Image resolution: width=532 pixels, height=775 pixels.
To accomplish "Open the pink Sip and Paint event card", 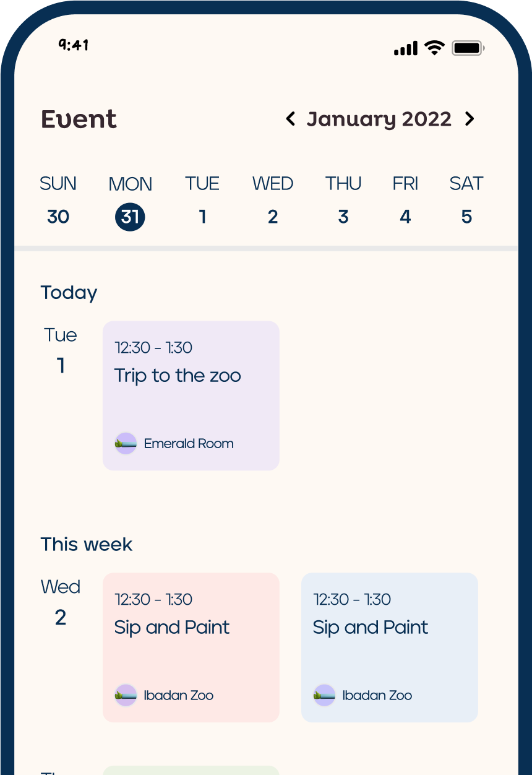I will pos(191,647).
